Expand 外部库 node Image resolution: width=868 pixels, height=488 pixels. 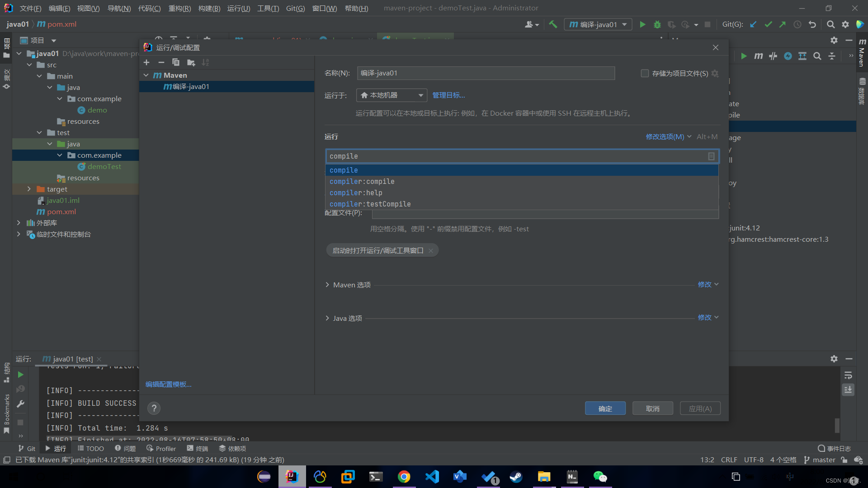19,223
